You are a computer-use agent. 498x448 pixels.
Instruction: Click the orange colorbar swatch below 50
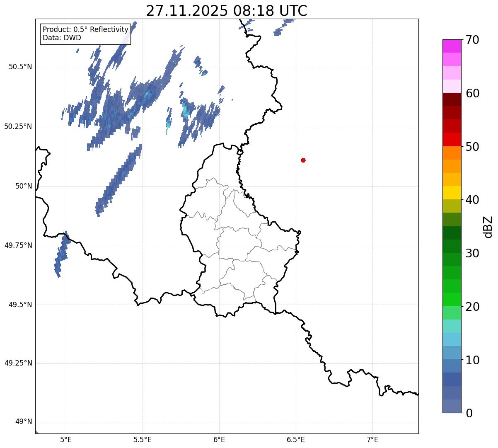(452, 153)
